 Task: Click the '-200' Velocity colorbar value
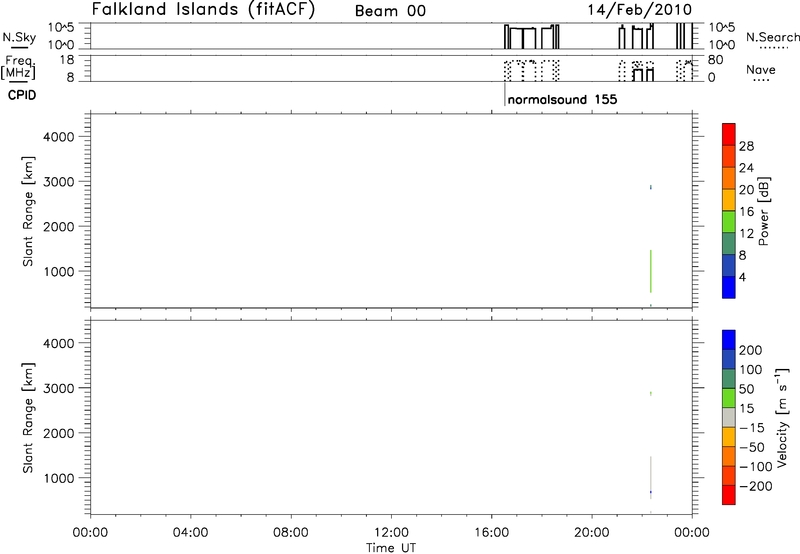756,486
